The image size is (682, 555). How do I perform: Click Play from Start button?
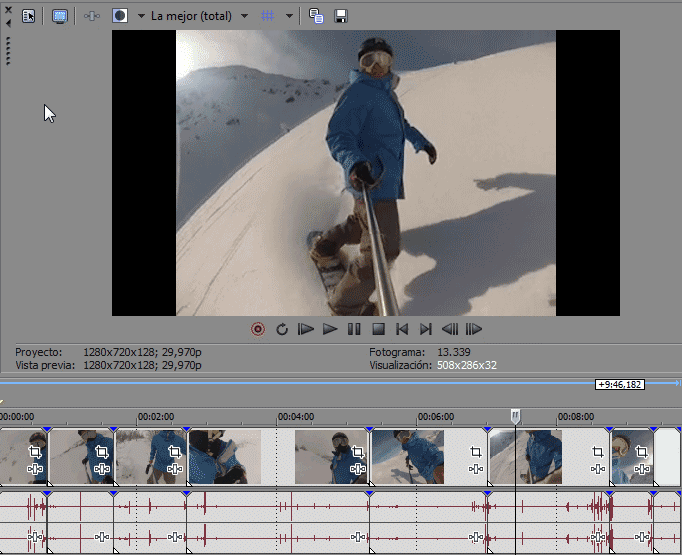pyautogui.click(x=306, y=329)
